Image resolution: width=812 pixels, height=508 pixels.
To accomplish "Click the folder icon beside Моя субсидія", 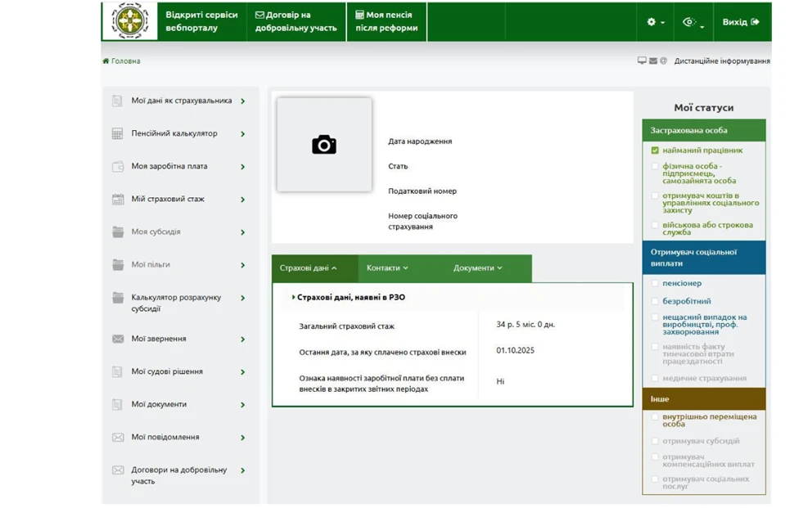I will click(x=118, y=232).
